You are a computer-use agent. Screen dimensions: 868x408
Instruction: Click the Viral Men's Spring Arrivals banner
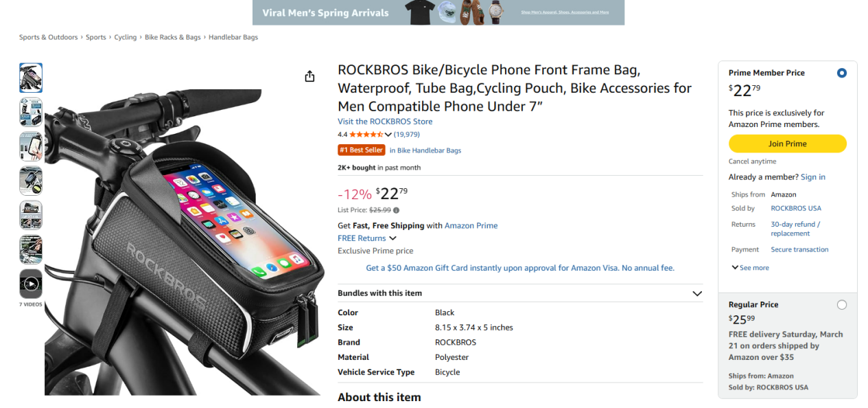[438, 12]
